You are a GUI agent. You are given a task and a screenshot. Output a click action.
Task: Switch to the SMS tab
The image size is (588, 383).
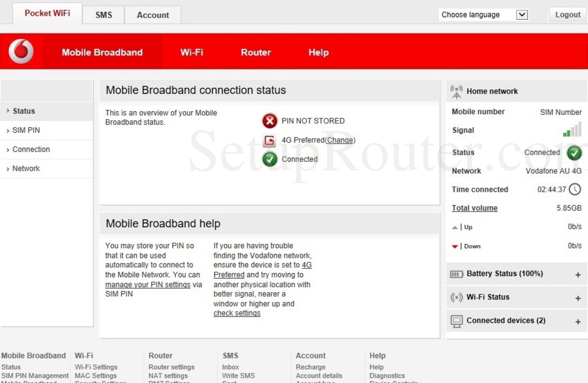click(103, 15)
